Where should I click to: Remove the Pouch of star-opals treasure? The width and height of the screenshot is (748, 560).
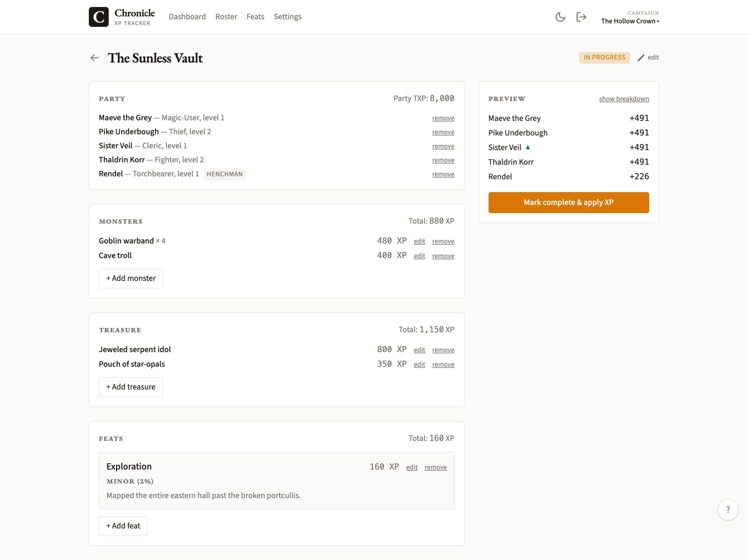[x=443, y=364]
